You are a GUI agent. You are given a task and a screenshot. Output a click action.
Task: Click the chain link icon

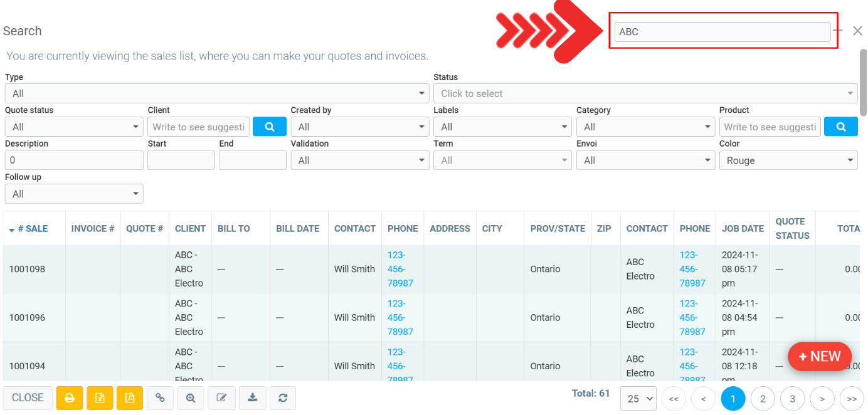point(160,398)
